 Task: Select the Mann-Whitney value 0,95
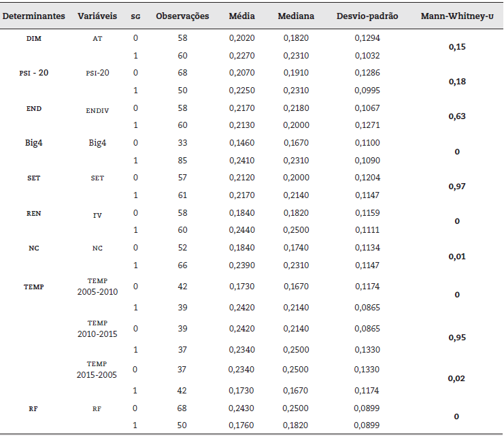457,336
